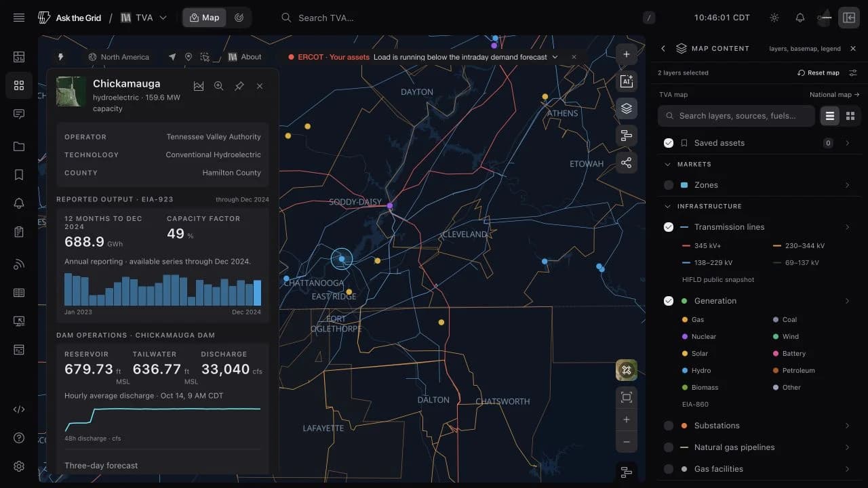
Task: Click the location arrow navigate icon
Action: (172, 57)
